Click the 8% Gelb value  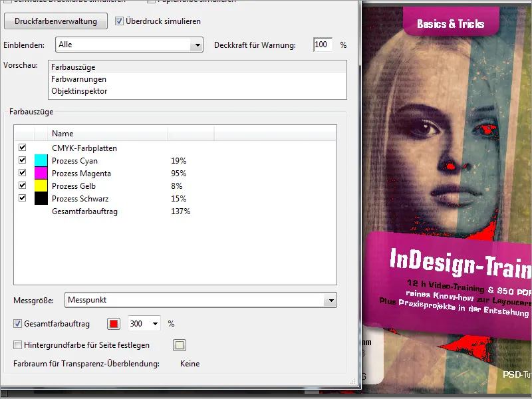click(176, 186)
